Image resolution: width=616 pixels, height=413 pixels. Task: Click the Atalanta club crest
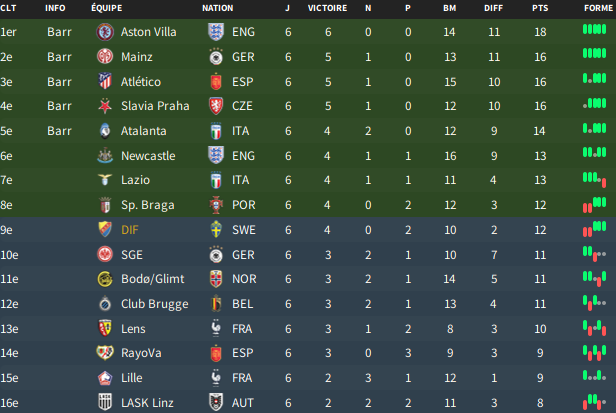pos(103,130)
